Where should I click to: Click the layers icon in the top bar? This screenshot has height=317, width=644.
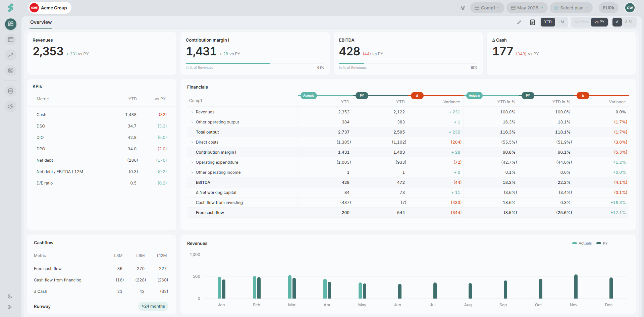463,8
